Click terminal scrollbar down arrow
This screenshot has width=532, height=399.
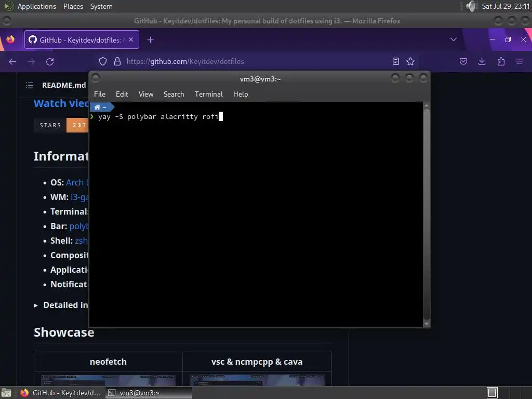(427, 324)
